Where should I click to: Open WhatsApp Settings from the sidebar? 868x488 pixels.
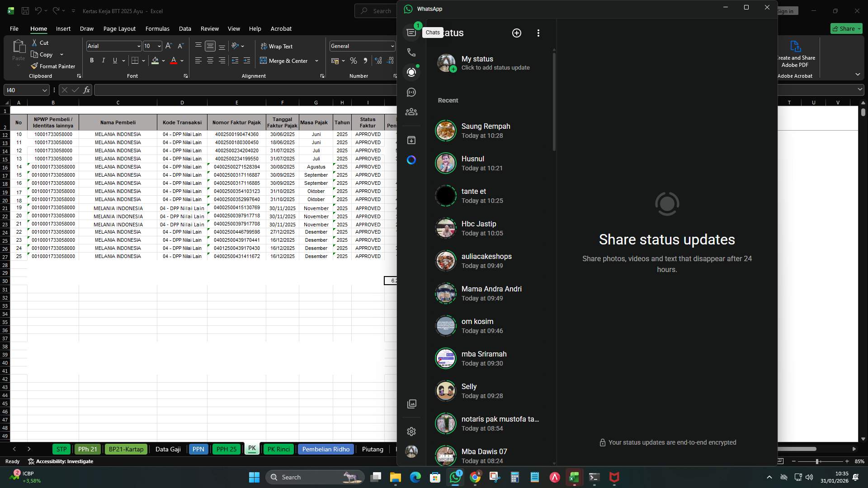click(411, 432)
